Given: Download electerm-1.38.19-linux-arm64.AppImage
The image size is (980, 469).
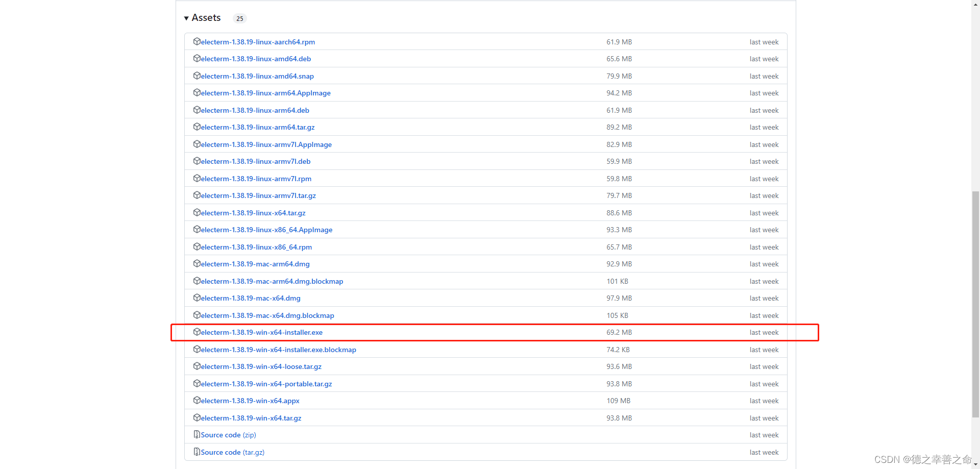Looking at the screenshot, I should tap(265, 93).
